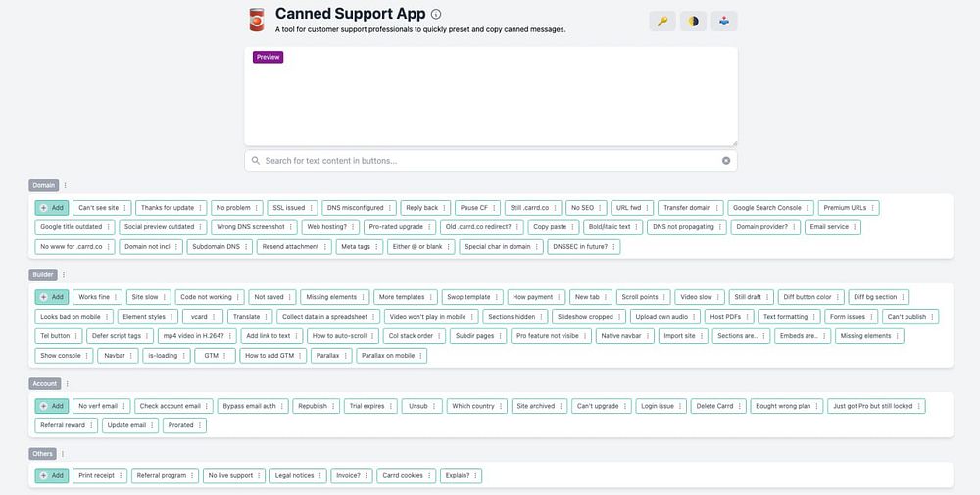This screenshot has height=495, width=980.
Task: Click the message preview text area
Action: click(x=491, y=96)
